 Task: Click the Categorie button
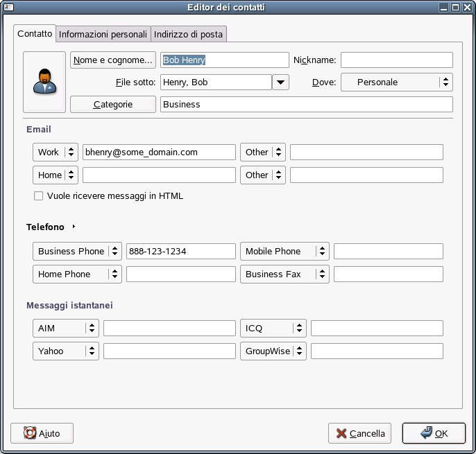tap(113, 105)
